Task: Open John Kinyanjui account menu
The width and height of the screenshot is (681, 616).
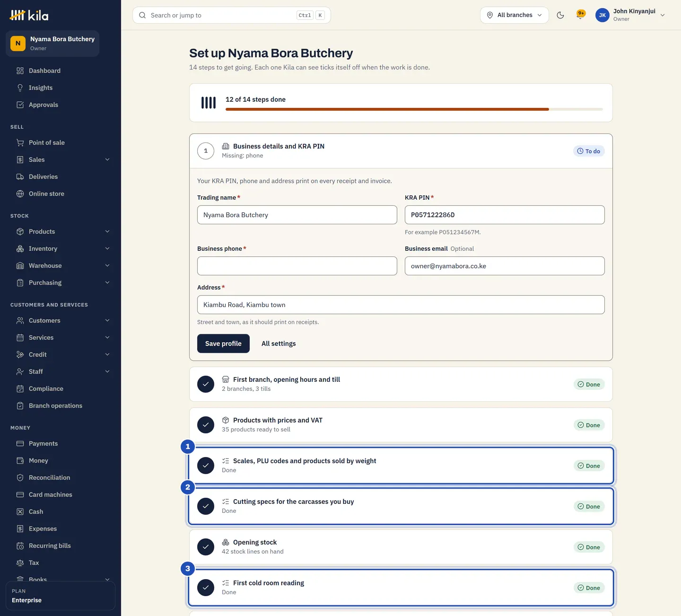Action: (630, 15)
